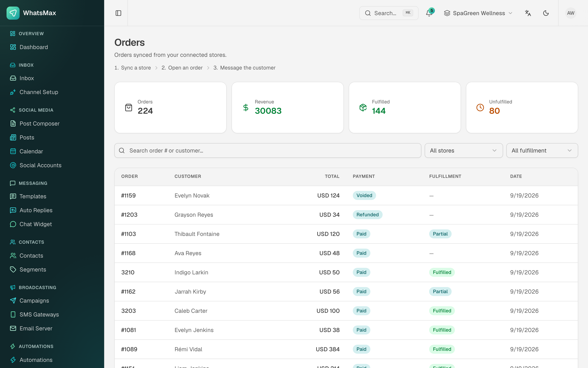Click the Paid badge for Evelyn Jenkins
This screenshot has width=588, height=368.
pos(361,330)
